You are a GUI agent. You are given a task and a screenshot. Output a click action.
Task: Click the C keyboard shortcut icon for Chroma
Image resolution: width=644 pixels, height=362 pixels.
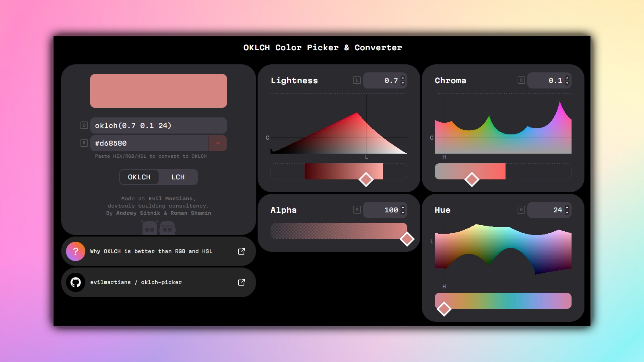tap(521, 80)
